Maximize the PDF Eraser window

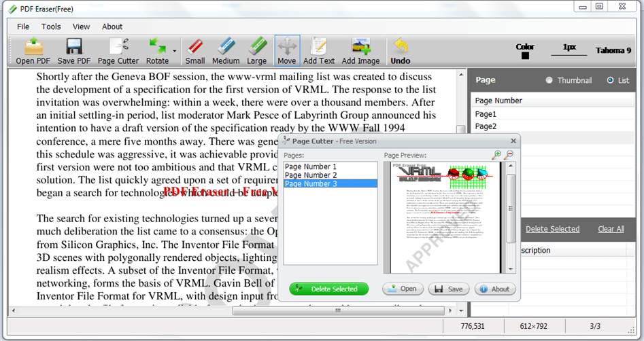click(x=599, y=7)
